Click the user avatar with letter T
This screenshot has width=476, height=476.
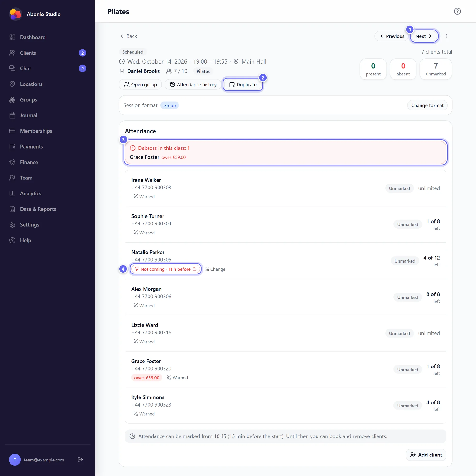15,460
